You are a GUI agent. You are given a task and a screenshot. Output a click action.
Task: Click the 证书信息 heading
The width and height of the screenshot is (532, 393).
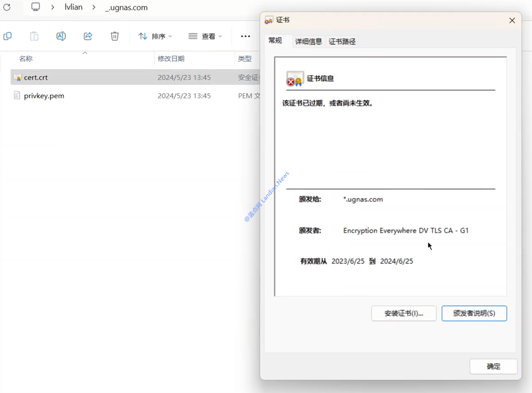(320, 78)
